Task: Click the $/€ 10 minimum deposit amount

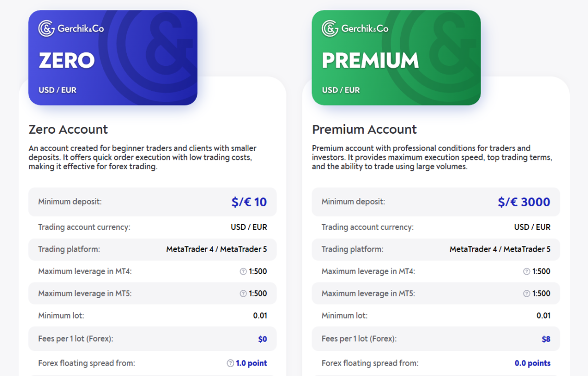Action: (249, 202)
